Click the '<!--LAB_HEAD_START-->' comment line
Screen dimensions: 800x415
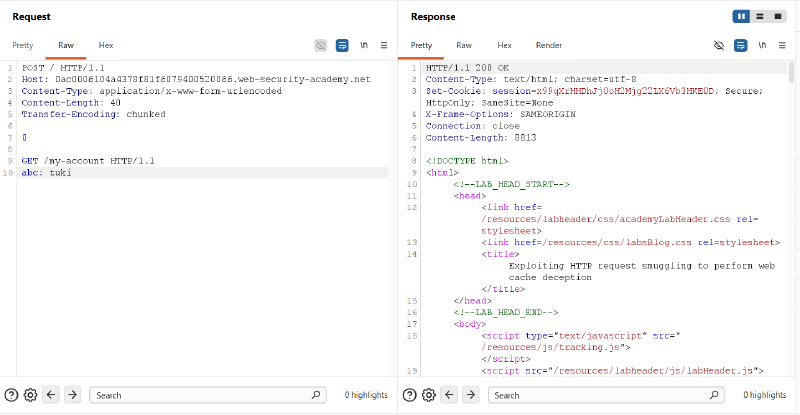coord(511,184)
